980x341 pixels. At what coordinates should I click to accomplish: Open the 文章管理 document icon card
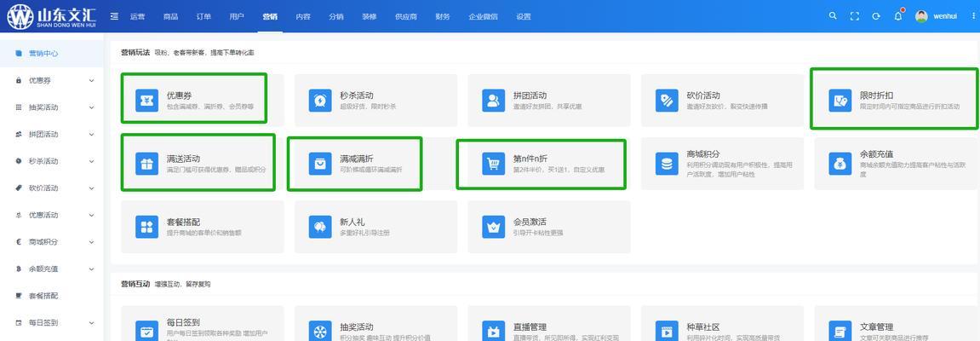(840, 331)
